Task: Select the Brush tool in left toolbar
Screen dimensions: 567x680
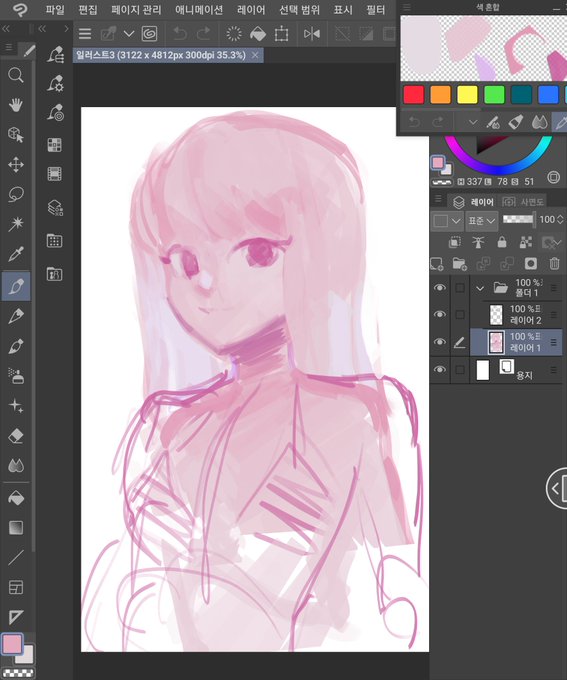Action: coord(16,347)
